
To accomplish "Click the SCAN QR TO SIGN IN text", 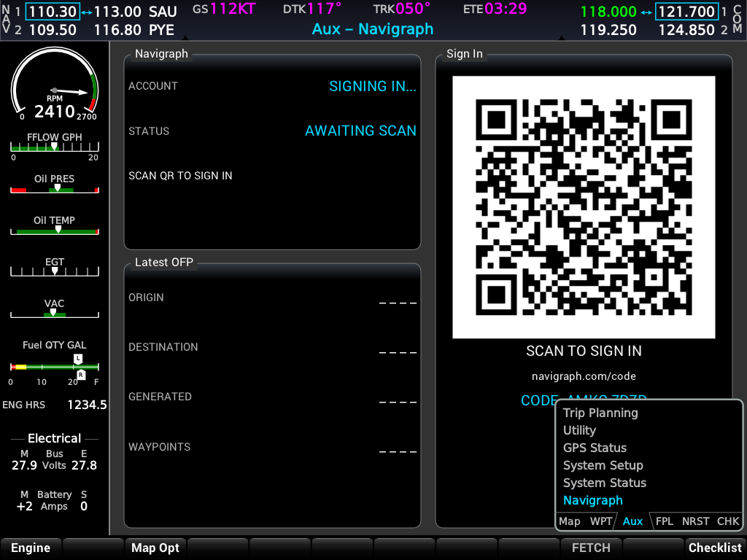I will tap(180, 176).
